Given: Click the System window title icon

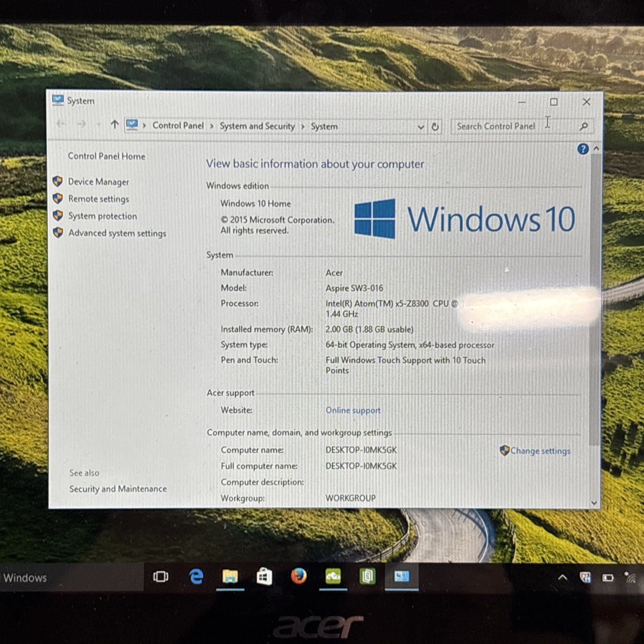Looking at the screenshot, I should tap(58, 100).
